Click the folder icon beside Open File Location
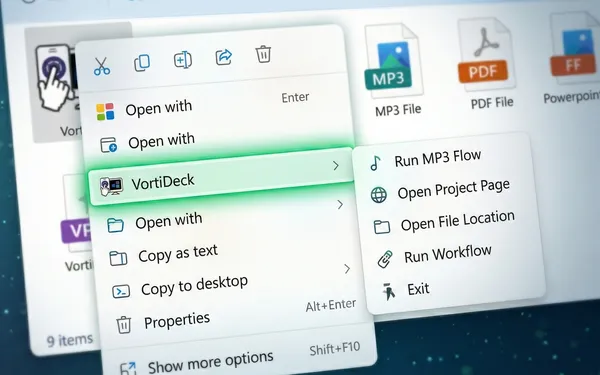 pos(382,227)
